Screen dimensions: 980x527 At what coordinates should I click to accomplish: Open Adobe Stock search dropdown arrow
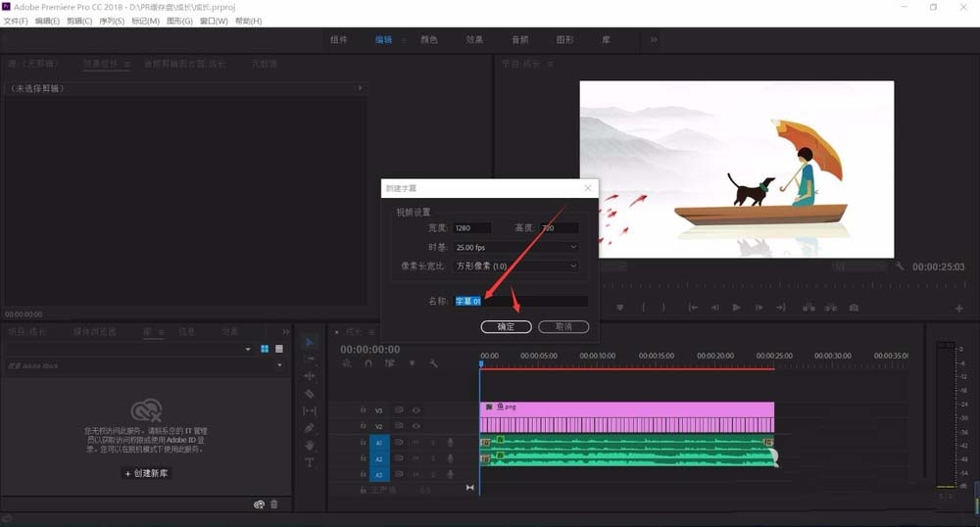[x=279, y=365]
